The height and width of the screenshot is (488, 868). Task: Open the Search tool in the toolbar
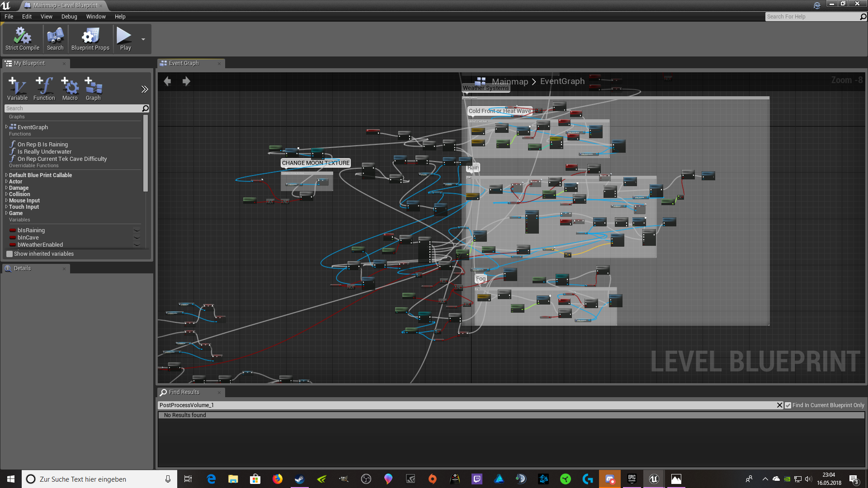pyautogui.click(x=55, y=39)
